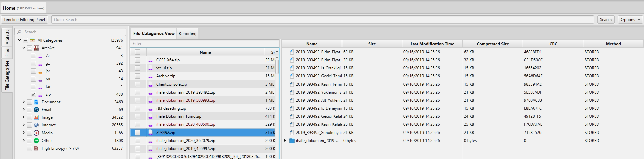Uncheck the zip file type checkbox

[x=33, y=94]
